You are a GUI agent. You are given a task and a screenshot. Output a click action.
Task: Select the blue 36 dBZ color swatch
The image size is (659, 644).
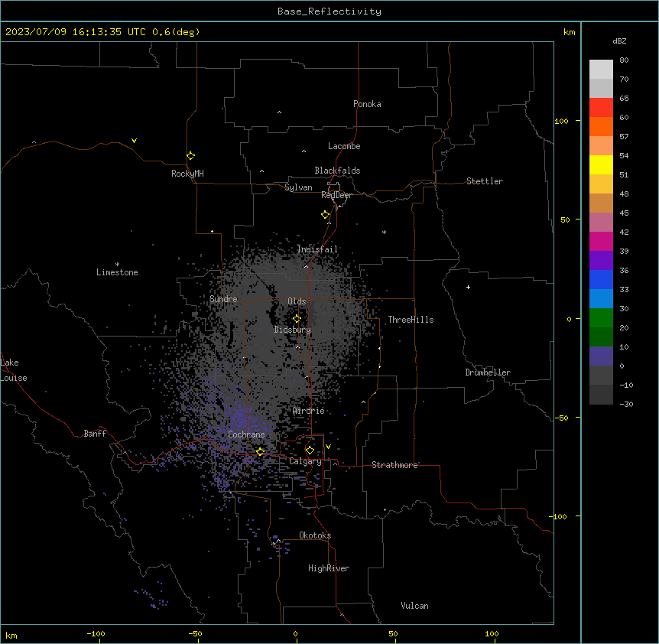(x=601, y=279)
